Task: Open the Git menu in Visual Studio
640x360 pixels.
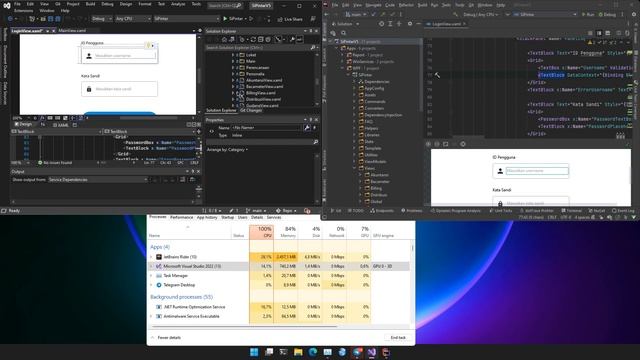Action: pos(58,4)
